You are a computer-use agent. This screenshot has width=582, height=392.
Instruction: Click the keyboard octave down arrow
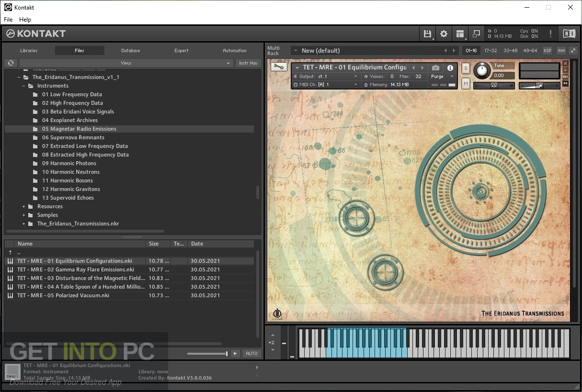click(273, 350)
